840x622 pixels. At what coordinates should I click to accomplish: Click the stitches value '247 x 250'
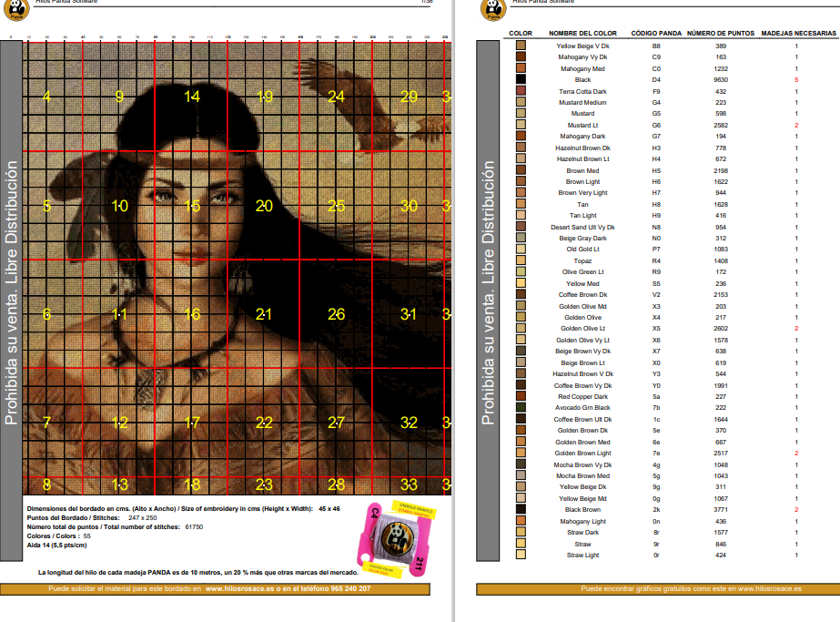[x=143, y=518]
